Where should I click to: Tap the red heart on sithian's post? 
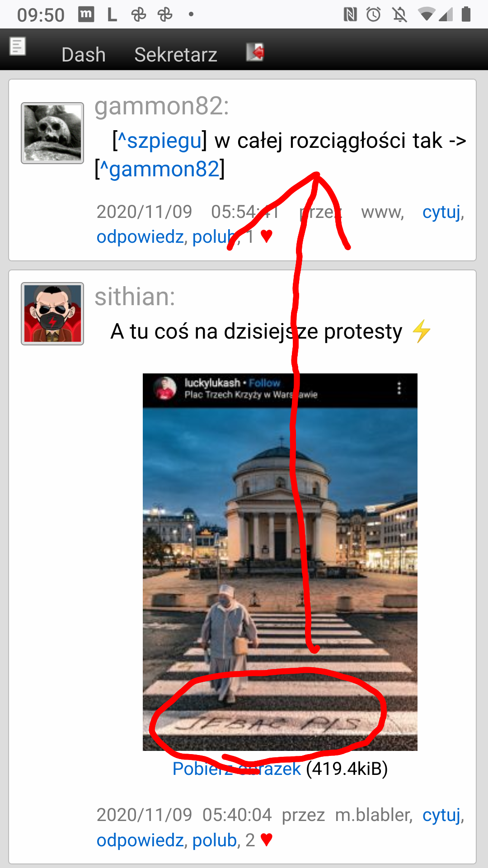(x=267, y=840)
